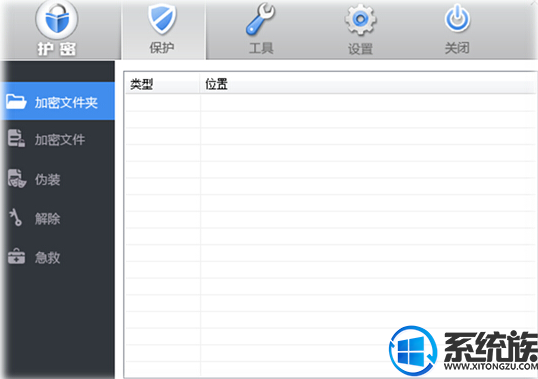The width and height of the screenshot is (538, 379).
Task: Open the 急救 sidebar text
Action: 47,258
